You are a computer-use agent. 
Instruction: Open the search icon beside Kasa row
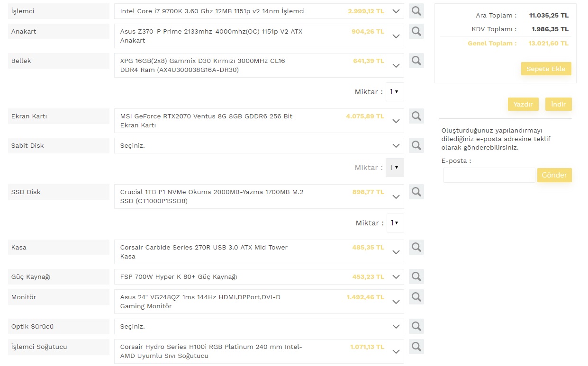[416, 247]
